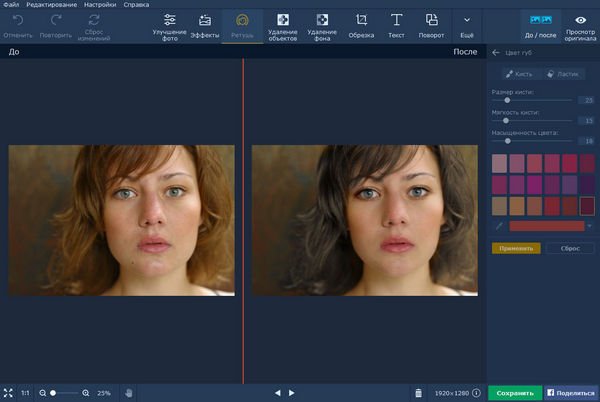Pick the bright magenta lip swatch
The image size is (600, 402).
coord(535,185)
